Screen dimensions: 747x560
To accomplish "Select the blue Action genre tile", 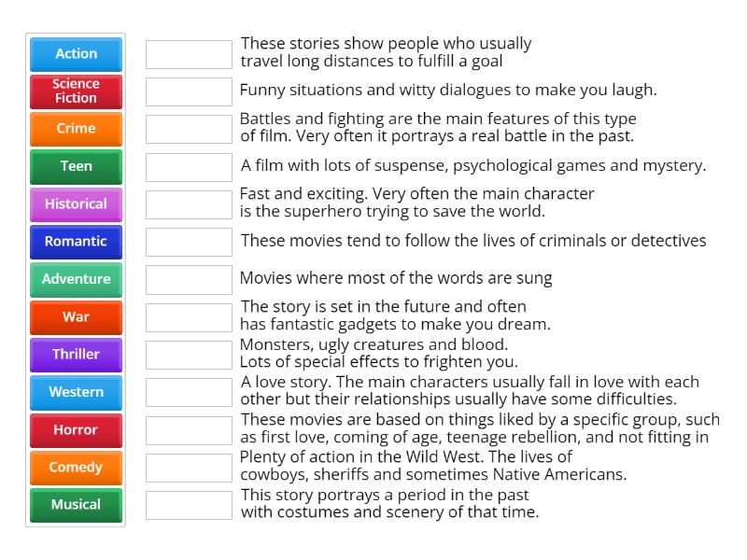I will click(76, 54).
